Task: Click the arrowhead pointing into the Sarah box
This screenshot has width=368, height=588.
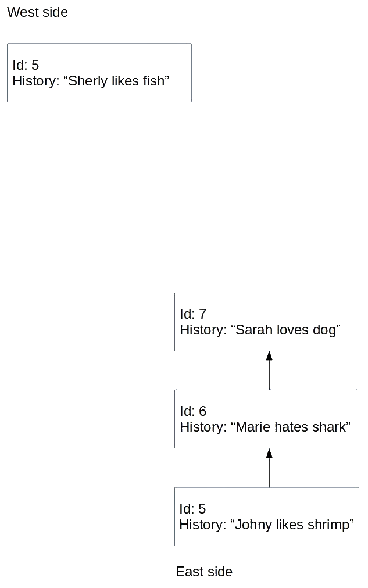Action: coord(269,356)
